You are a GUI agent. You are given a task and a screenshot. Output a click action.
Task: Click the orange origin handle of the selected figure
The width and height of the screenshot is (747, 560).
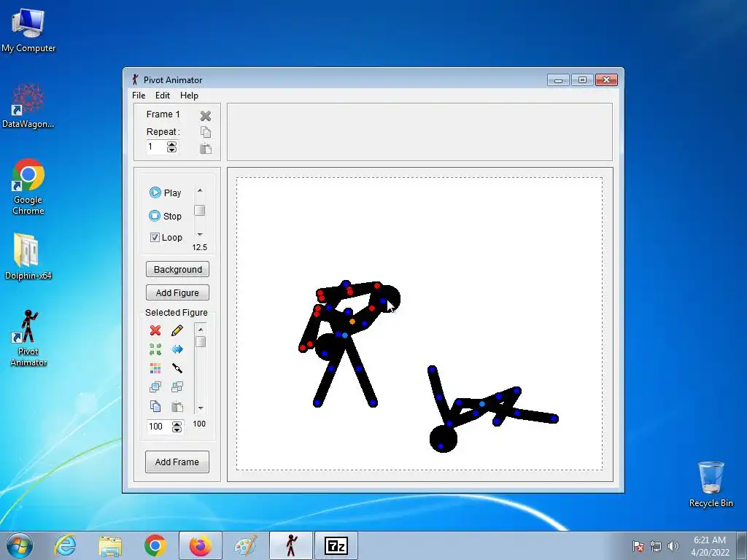tap(352, 322)
